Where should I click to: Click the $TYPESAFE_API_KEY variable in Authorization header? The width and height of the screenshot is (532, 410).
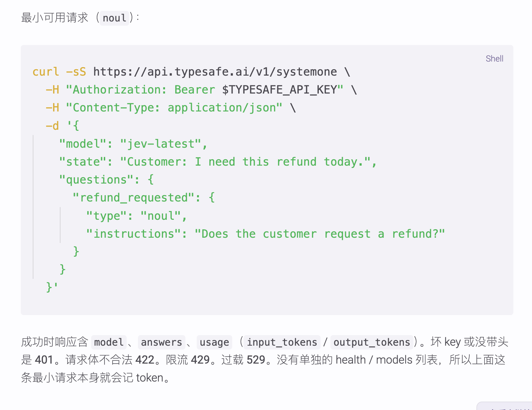[x=283, y=90]
